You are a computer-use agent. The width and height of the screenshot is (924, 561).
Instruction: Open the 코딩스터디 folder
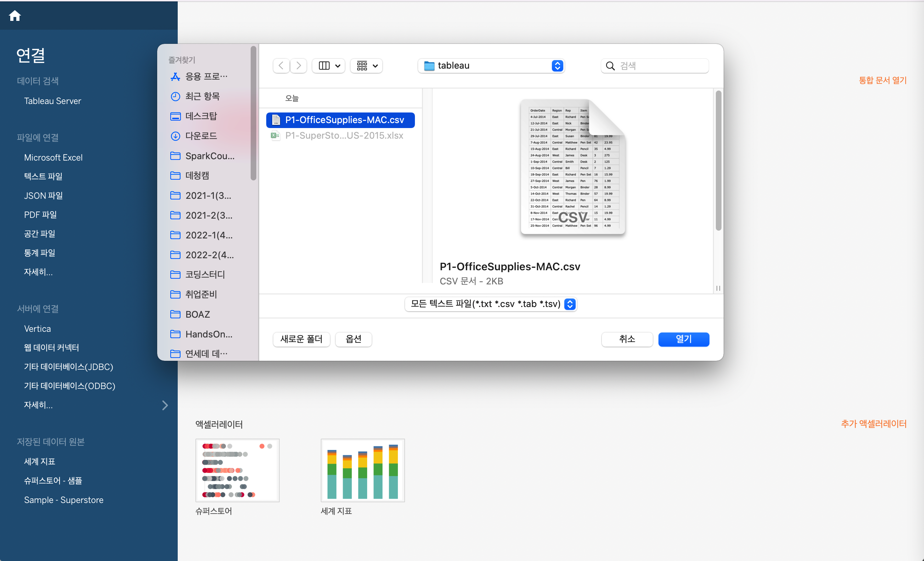click(198, 274)
